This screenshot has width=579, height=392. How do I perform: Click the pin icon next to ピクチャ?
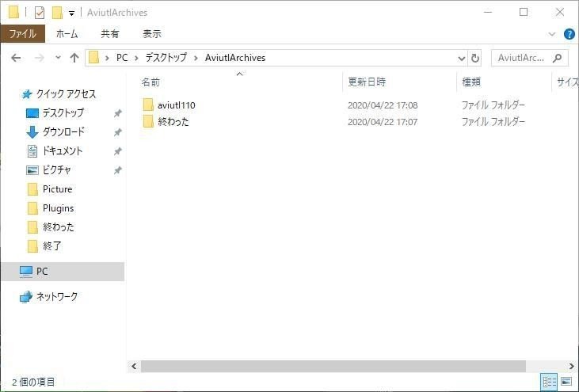tap(117, 170)
